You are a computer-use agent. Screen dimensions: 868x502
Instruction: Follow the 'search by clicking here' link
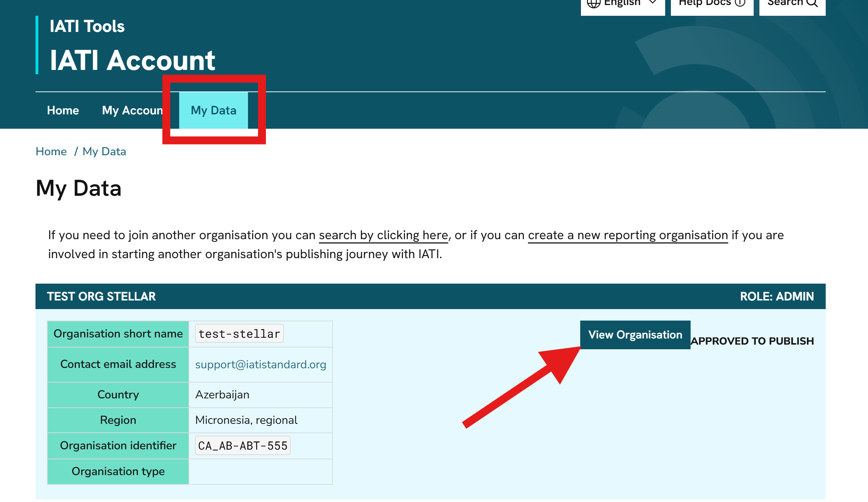pyautogui.click(x=383, y=235)
